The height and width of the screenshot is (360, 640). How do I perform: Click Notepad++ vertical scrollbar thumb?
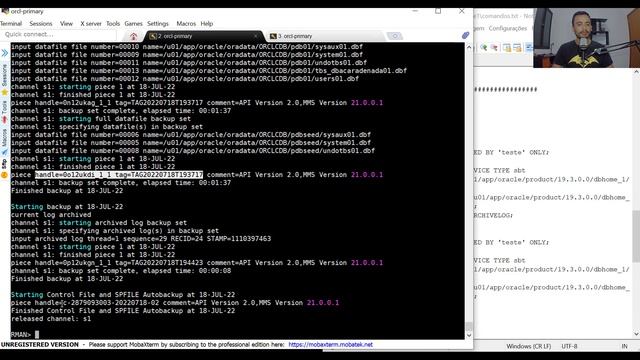636,237
